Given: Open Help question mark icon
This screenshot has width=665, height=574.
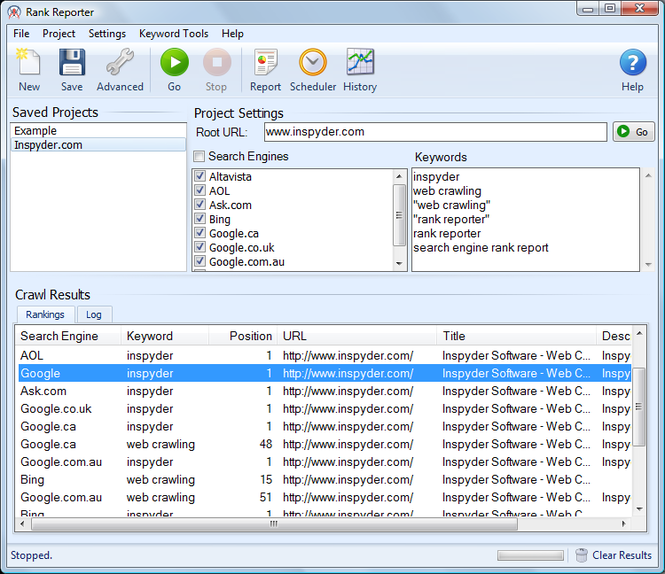Looking at the screenshot, I should (633, 62).
